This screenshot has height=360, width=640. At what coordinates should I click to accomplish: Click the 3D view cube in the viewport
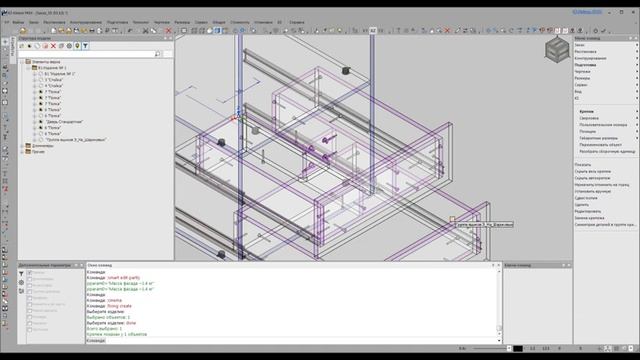click(557, 49)
